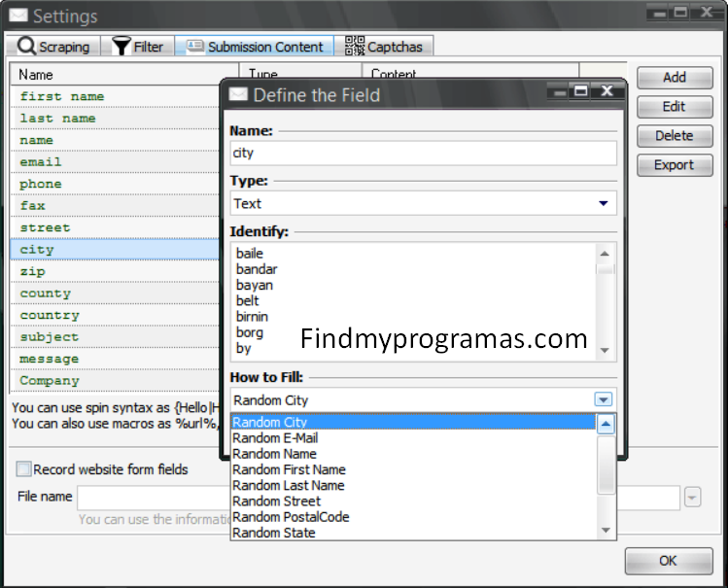728x588 pixels.
Task: Click the Filter tab funnel icon
Action: pyautogui.click(x=121, y=46)
